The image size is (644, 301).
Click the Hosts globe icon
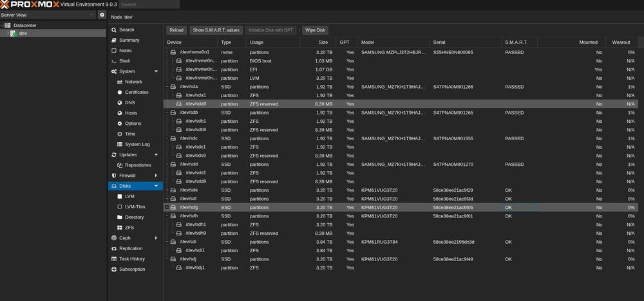(x=120, y=113)
